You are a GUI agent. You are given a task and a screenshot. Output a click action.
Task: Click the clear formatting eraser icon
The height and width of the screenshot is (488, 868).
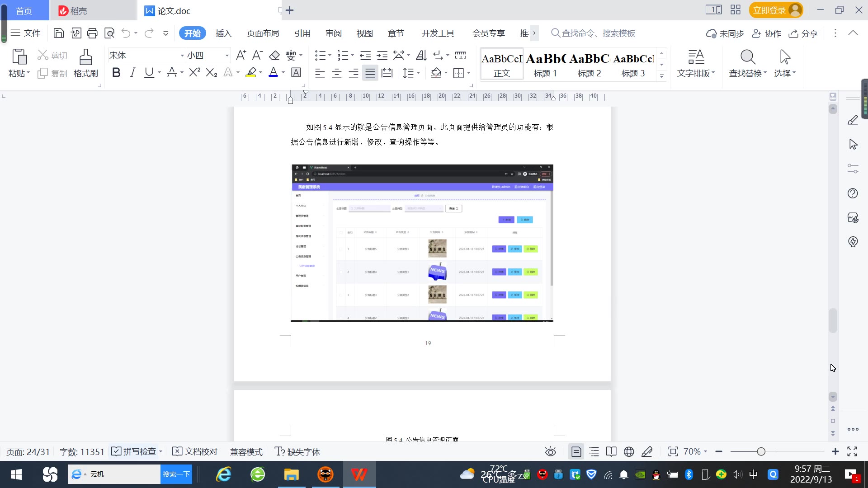click(x=274, y=56)
